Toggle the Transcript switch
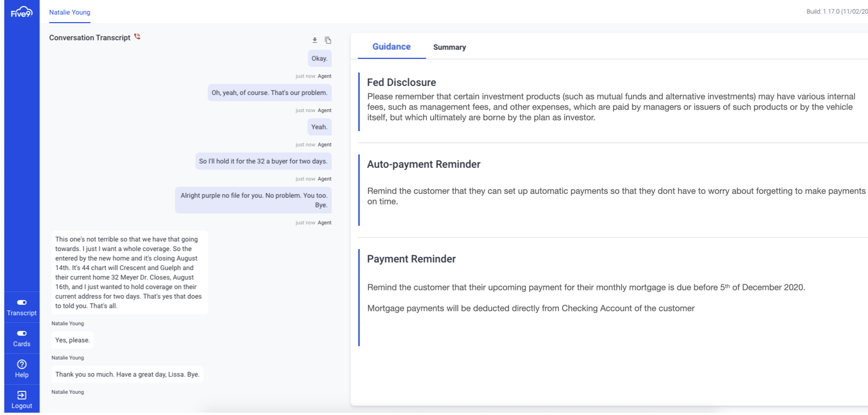This screenshot has width=868, height=415. click(22, 302)
